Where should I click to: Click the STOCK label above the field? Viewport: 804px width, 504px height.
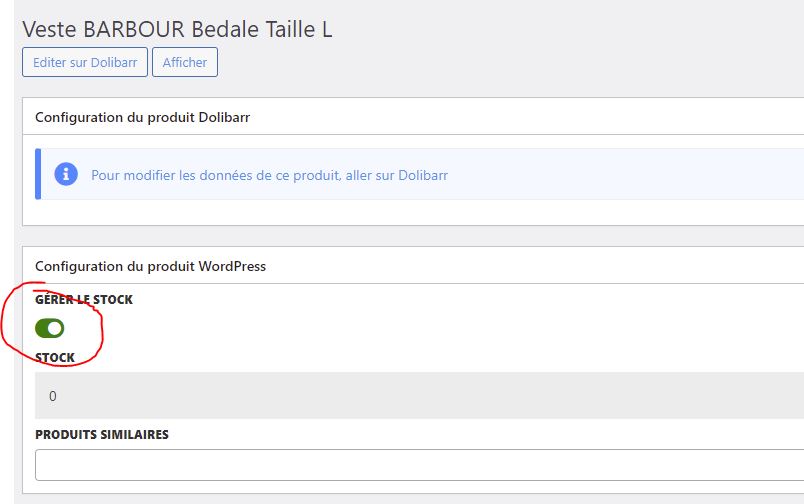pyautogui.click(x=55, y=357)
